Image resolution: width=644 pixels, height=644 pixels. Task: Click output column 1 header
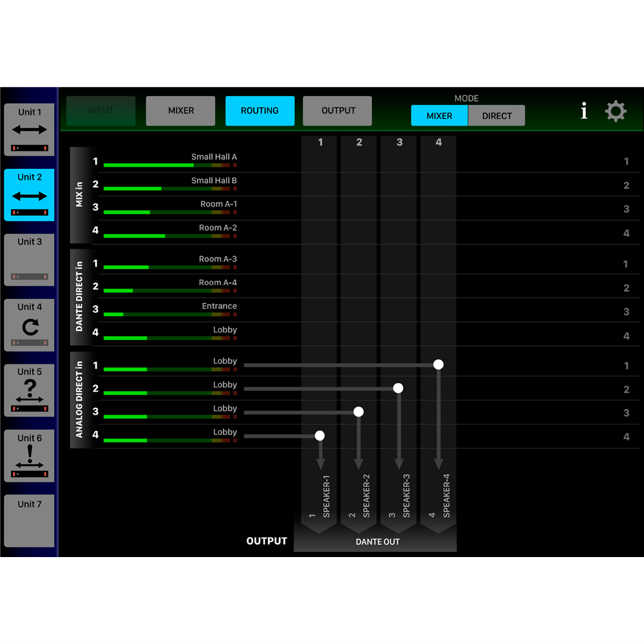click(320, 142)
